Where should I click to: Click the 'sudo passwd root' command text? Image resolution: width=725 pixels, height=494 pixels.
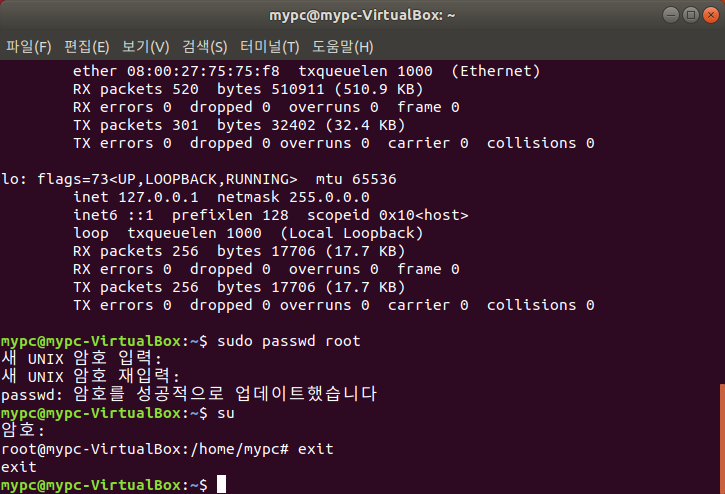289,341
